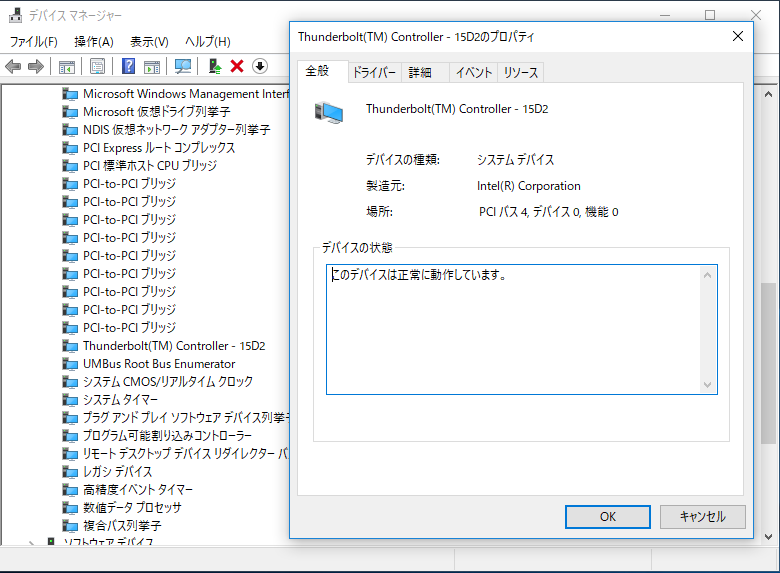Click the キャンセル button
The width and height of the screenshot is (780, 573).
702,517
